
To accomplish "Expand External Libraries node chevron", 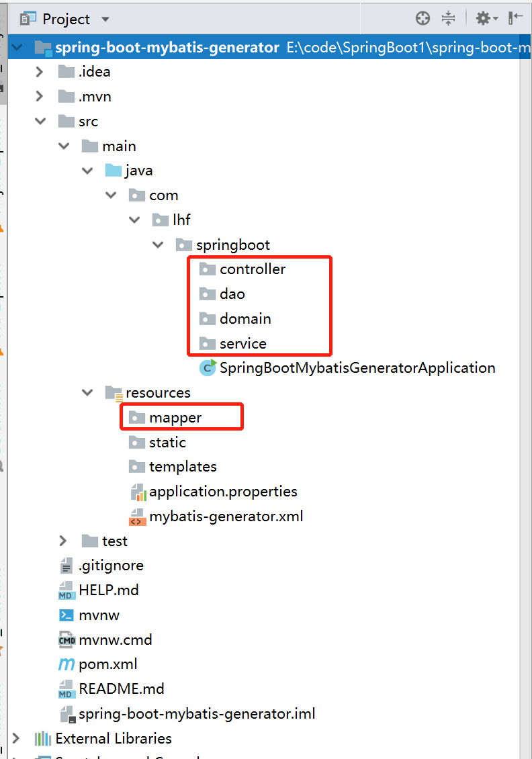I will click(x=16, y=738).
